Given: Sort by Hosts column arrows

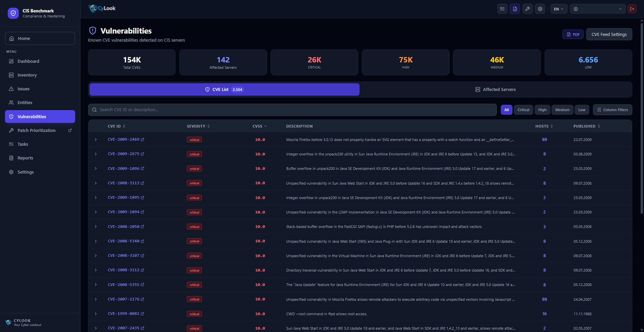Looking at the screenshot, I should (x=551, y=126).
